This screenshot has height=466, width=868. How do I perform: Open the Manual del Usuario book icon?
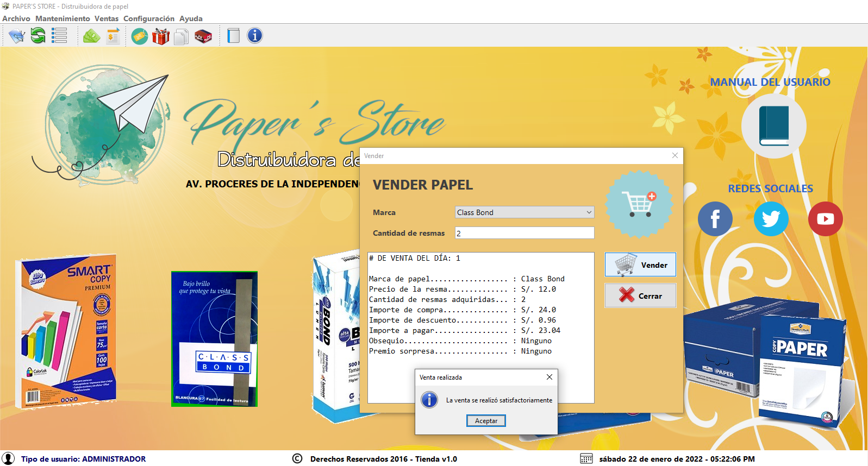774,125
